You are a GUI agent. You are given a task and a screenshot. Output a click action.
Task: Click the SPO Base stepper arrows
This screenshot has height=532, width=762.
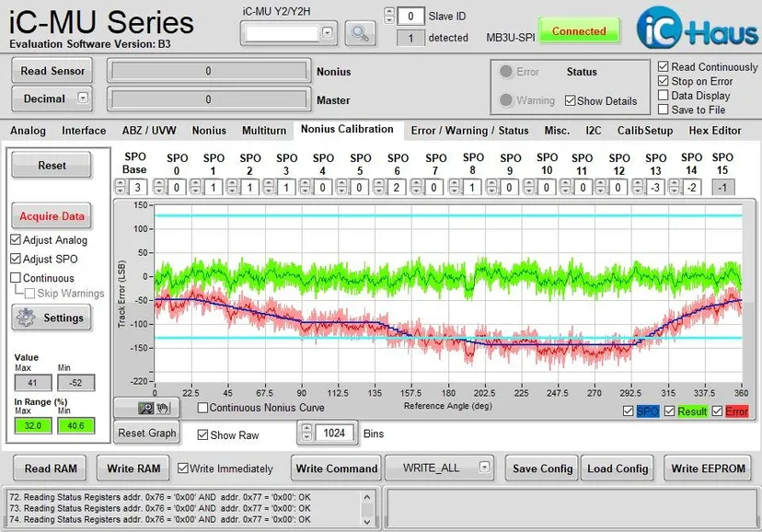(x=121, y=187)
